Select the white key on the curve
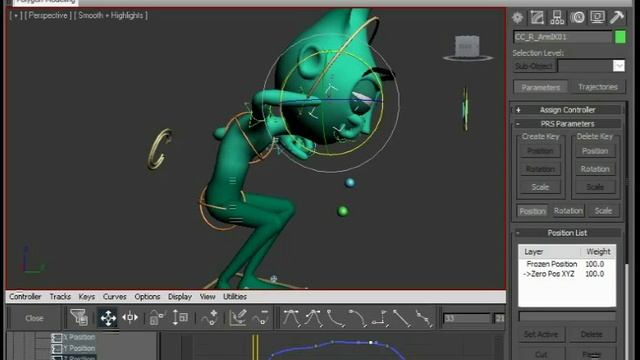640x360 pixels. (x=371, y=343)
